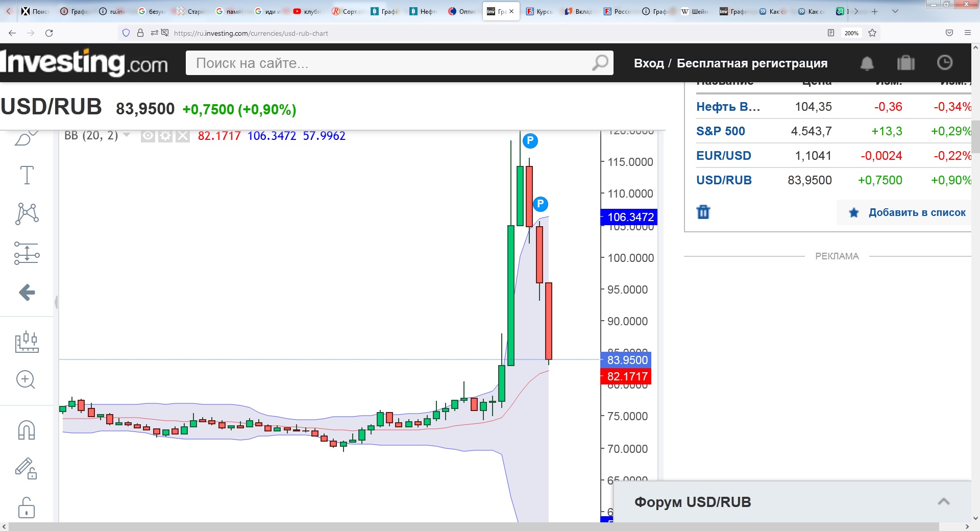
Task: Click the 83.9500 current price label
Action: 626,360
